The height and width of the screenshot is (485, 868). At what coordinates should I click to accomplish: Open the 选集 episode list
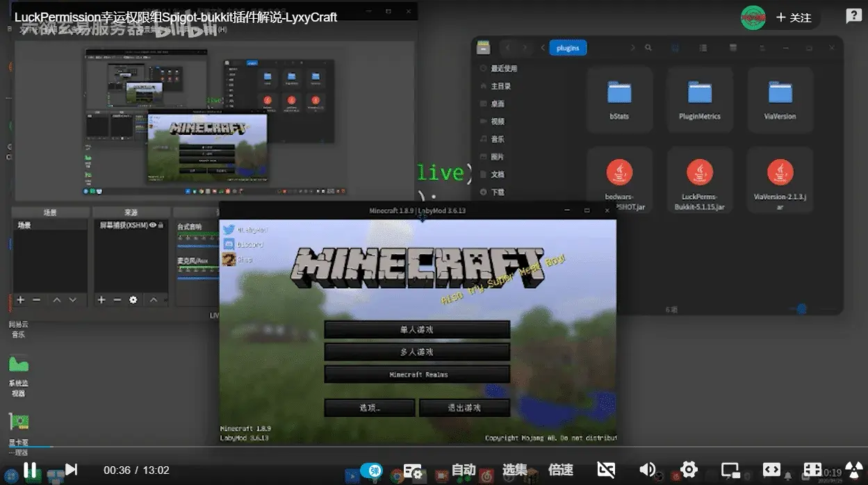(x=515, y=470)
